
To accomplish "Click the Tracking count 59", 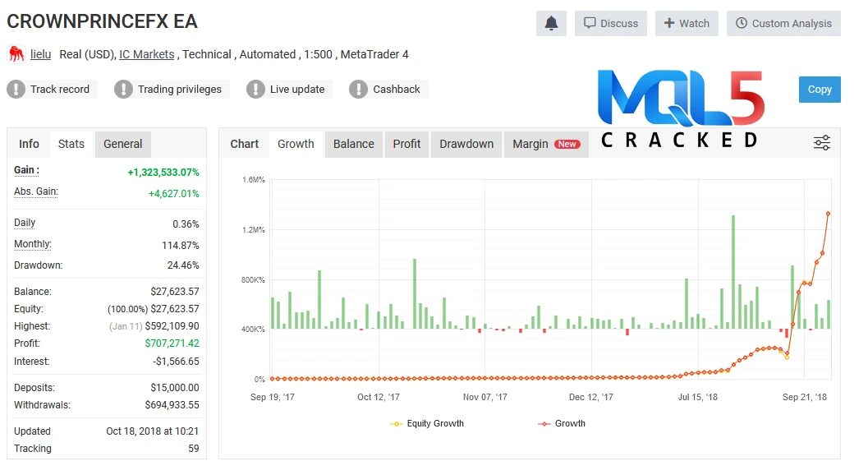I will point(194,448).
